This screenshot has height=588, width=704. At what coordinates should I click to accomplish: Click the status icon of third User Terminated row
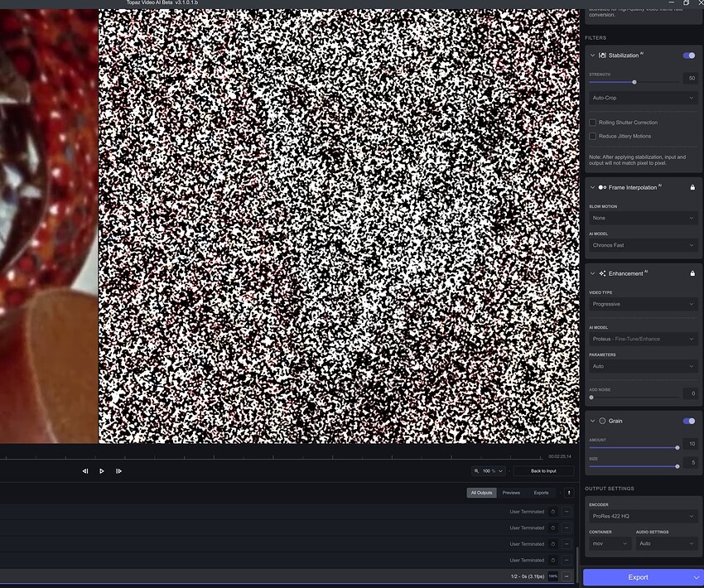coord(552,544)
